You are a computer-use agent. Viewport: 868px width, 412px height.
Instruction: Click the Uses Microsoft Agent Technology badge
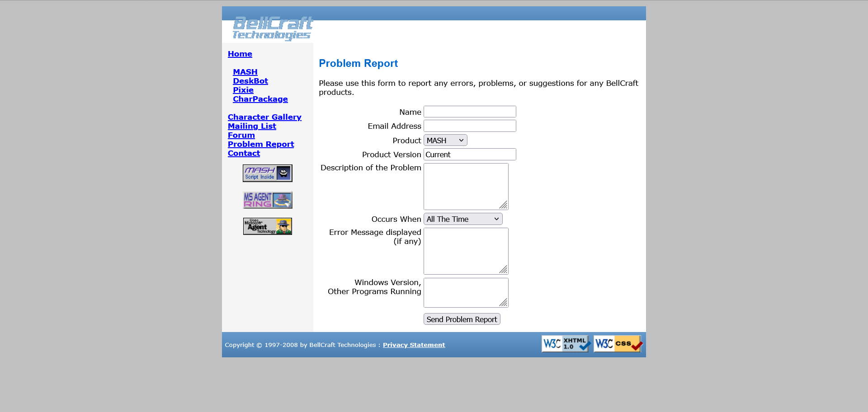point(267,226)
